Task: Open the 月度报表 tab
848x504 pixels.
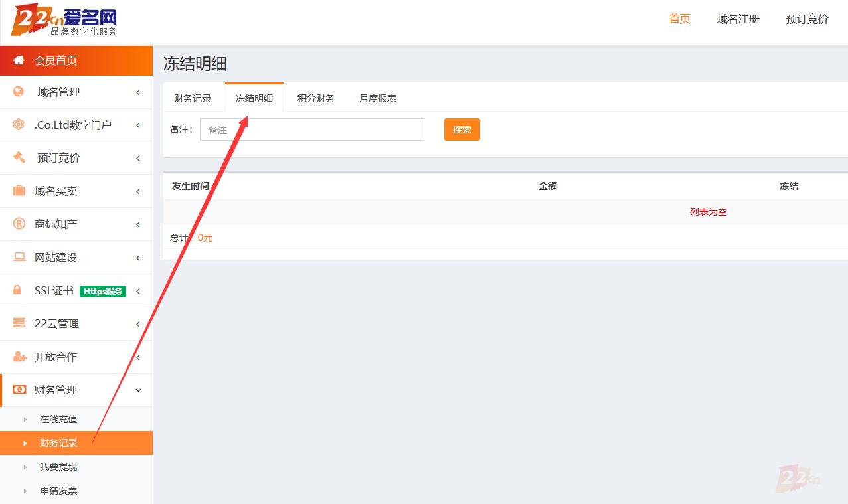Action: point(378,98)
